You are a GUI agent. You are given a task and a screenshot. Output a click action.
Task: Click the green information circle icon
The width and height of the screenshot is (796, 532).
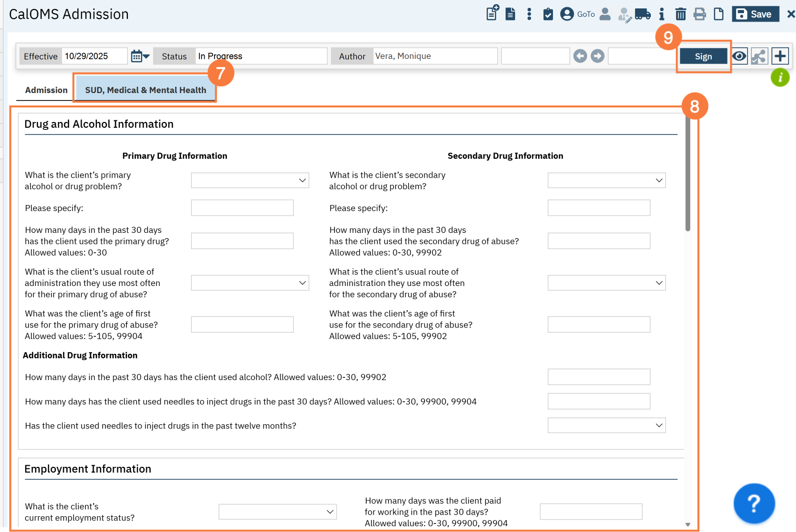[x=780, y=78]
